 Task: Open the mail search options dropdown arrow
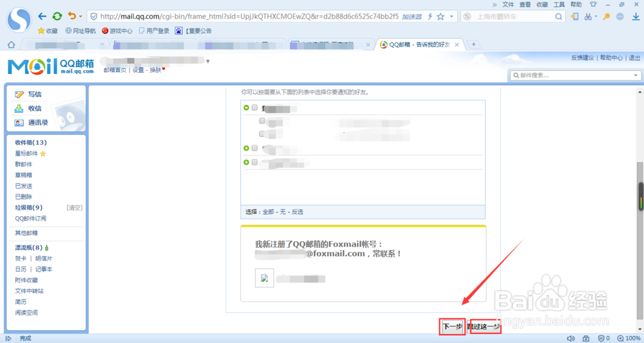[636, 75]
